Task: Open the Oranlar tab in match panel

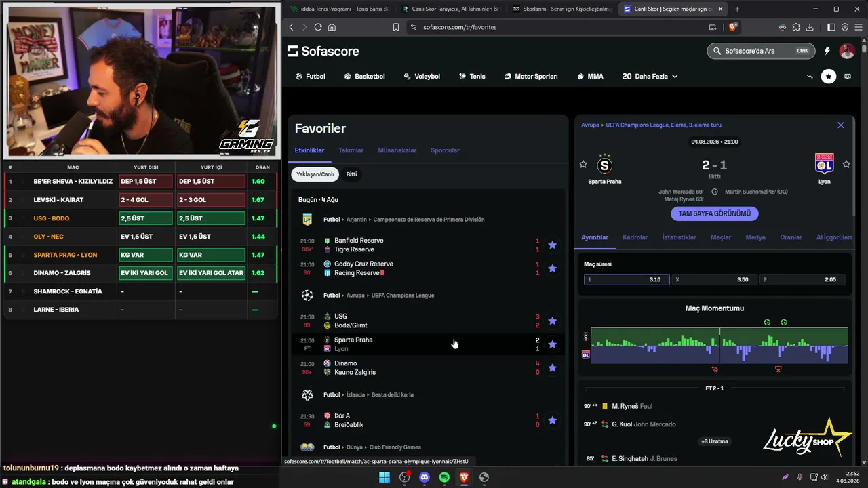Action: tap(791, 237)
